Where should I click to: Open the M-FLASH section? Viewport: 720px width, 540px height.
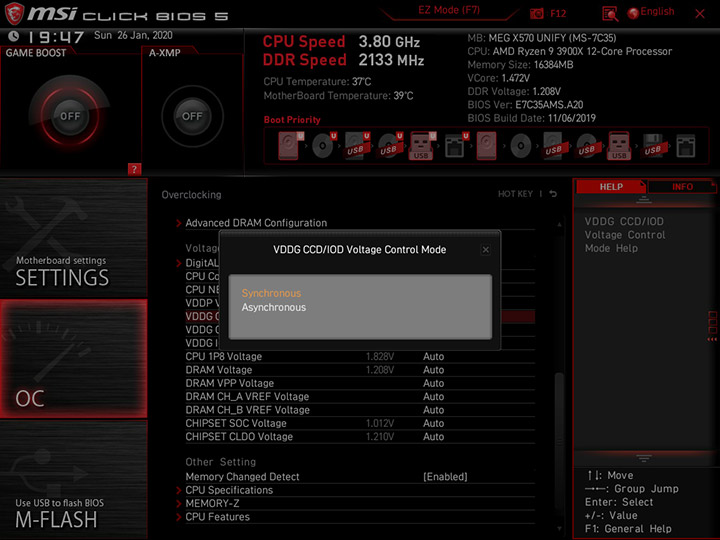[73, 480]
